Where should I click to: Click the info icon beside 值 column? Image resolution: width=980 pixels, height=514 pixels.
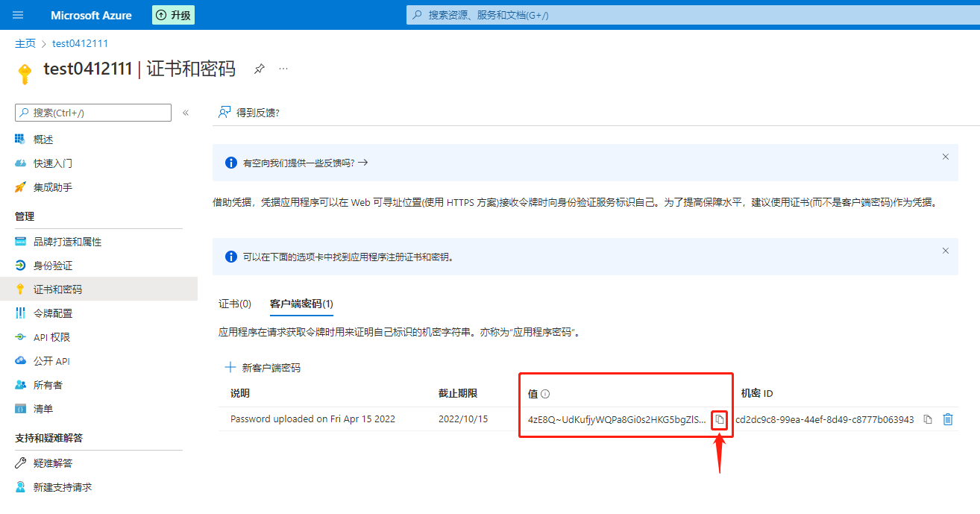[544, 394]
